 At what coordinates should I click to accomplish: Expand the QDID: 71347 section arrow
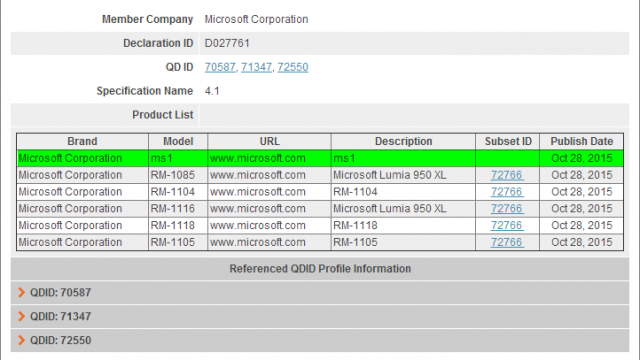(22, 316)
